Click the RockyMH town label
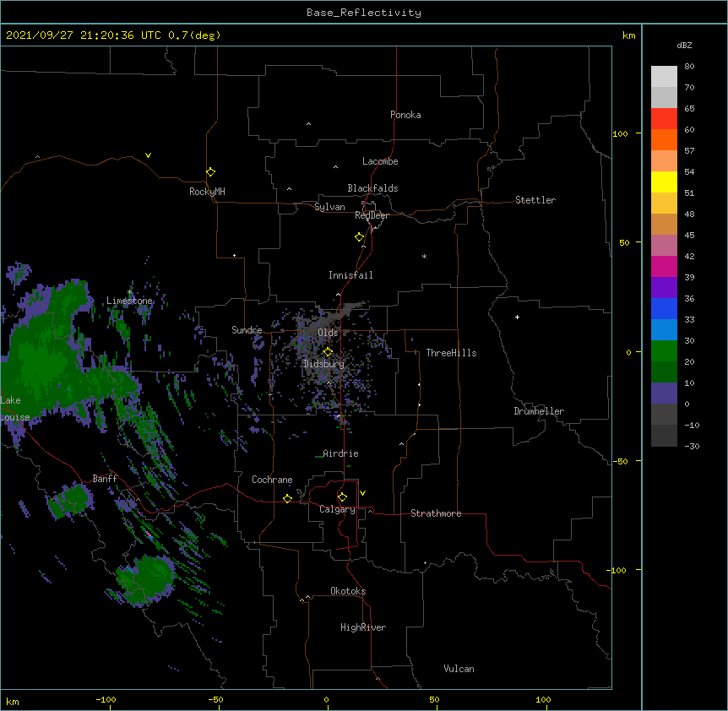The image size is (728, 711). tap(207, 192)
